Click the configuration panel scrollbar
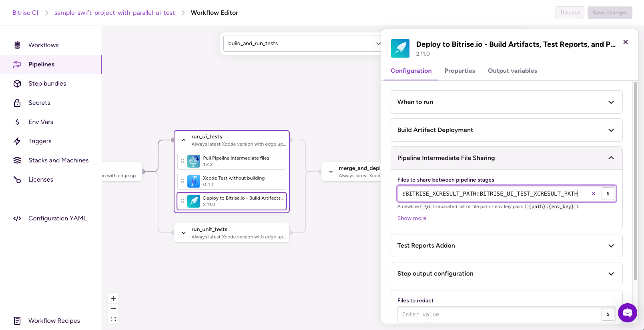The width and height of the screenshot is (644, 330). [636, 181]
